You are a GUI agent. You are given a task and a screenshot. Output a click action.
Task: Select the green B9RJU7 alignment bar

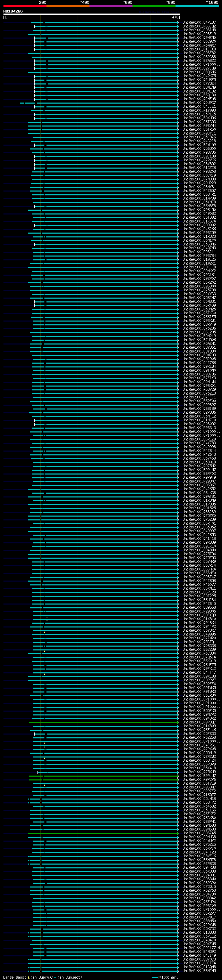tap(104, 776)
